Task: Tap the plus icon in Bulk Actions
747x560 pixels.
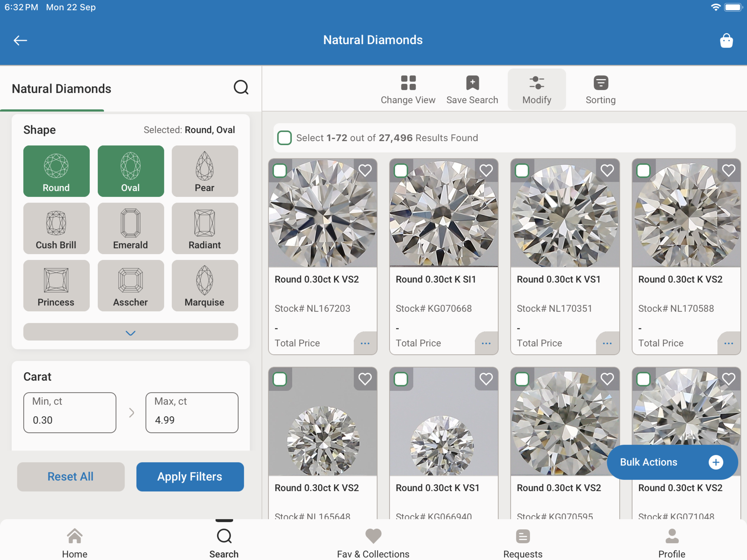Action: click(716, 462)
